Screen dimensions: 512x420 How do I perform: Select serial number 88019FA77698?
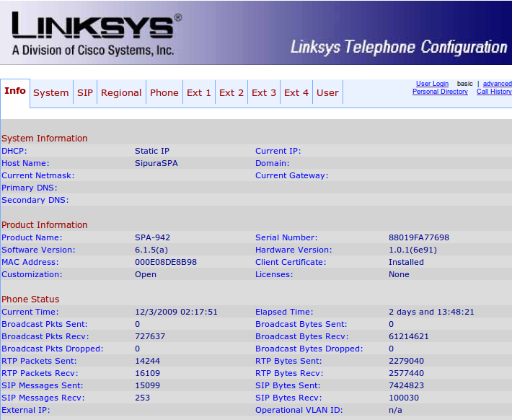pyautogui.click(x=419, y=237)
